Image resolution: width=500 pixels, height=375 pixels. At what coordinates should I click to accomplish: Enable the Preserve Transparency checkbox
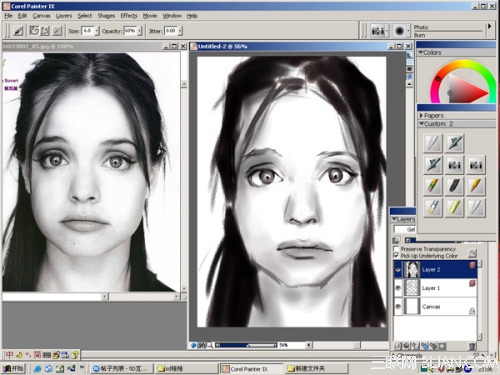(x=396, y=249)
